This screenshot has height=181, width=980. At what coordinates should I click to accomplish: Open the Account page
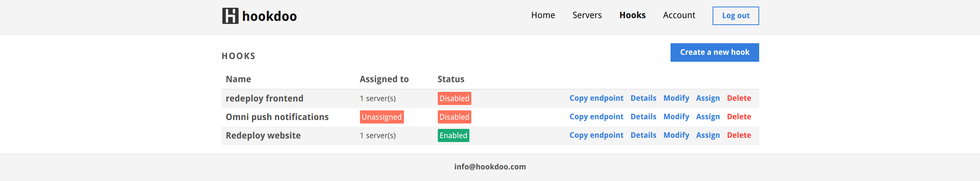679,15
